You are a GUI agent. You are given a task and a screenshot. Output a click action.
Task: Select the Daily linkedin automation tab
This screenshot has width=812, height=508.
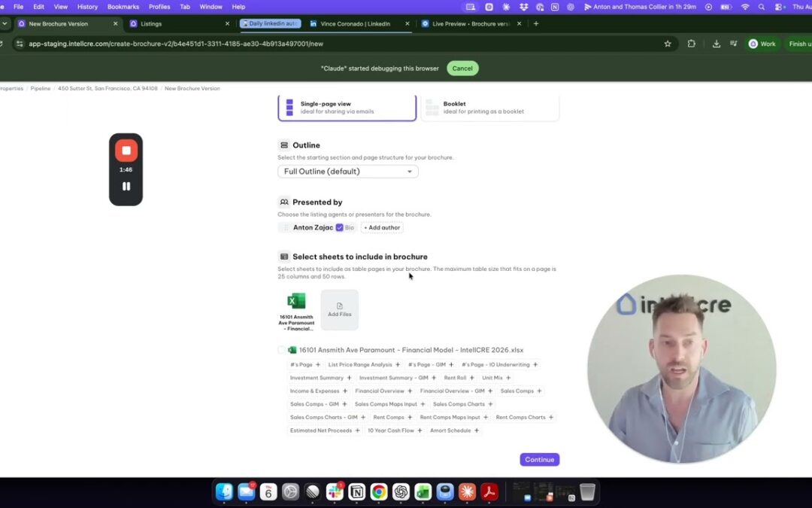(271, 24)
